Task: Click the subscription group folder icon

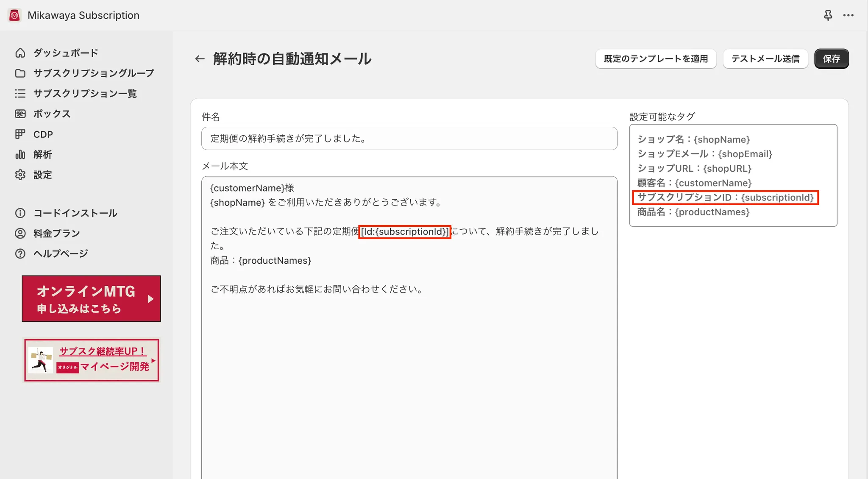Action: (x=20, y=73)
